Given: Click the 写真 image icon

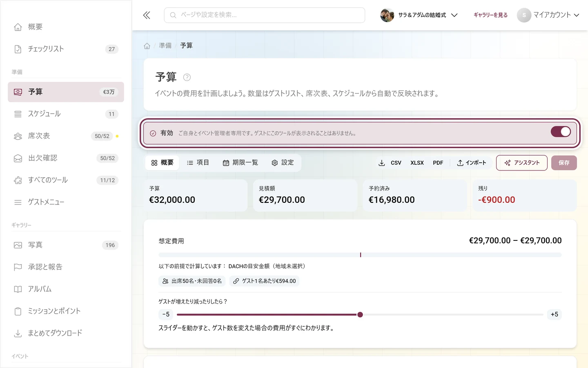Looking at the screenshot, I should 18,245.
